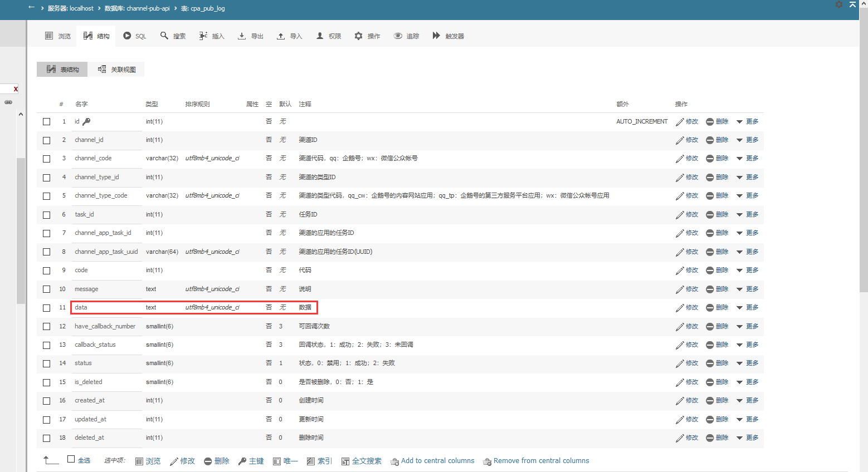Image resolution: width=868 pixels, height=472 pixels.
Task: Click the pencil edit icon for channel_code row
Action: click(x=680, y=159)
